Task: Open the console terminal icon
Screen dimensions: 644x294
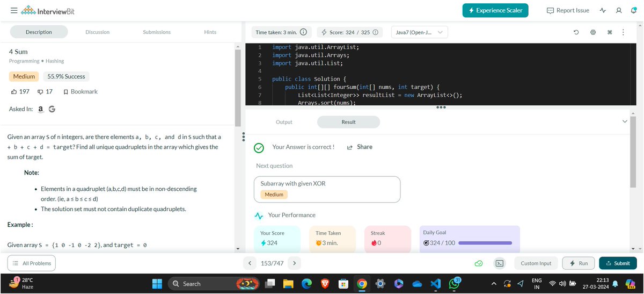Action: [x=499, y=263]
